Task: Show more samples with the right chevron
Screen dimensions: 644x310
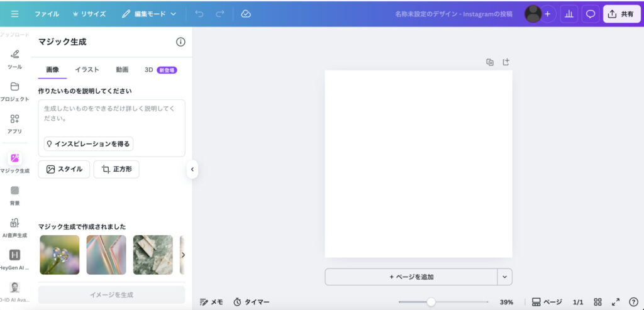Action: coord(183,255)
